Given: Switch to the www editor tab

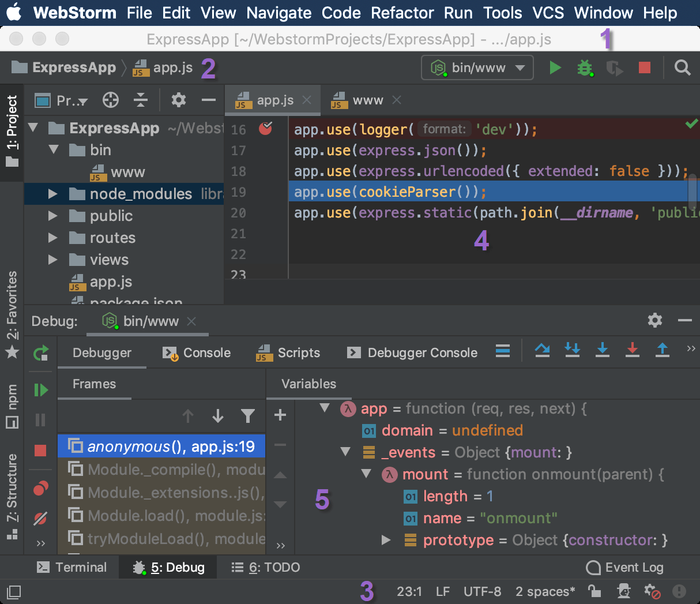Looking at the screenshot, I should (367, 100).
